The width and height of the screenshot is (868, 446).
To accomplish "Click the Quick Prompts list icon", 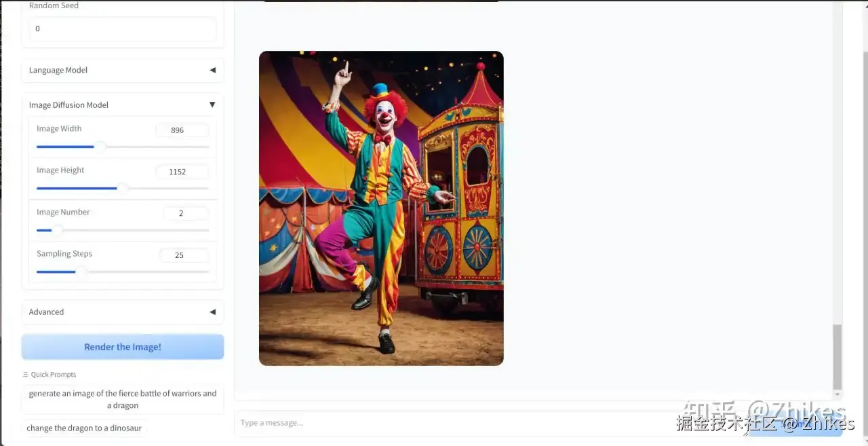I will 26,375.
